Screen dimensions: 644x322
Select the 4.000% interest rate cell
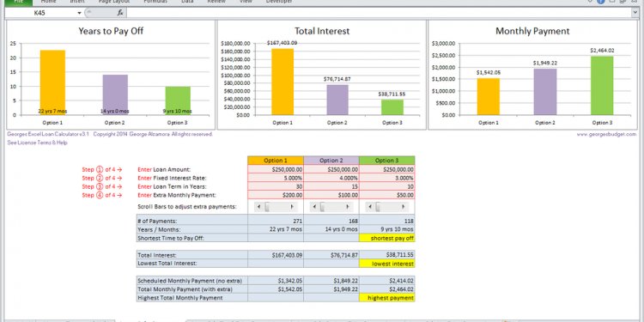pos(331,178)
